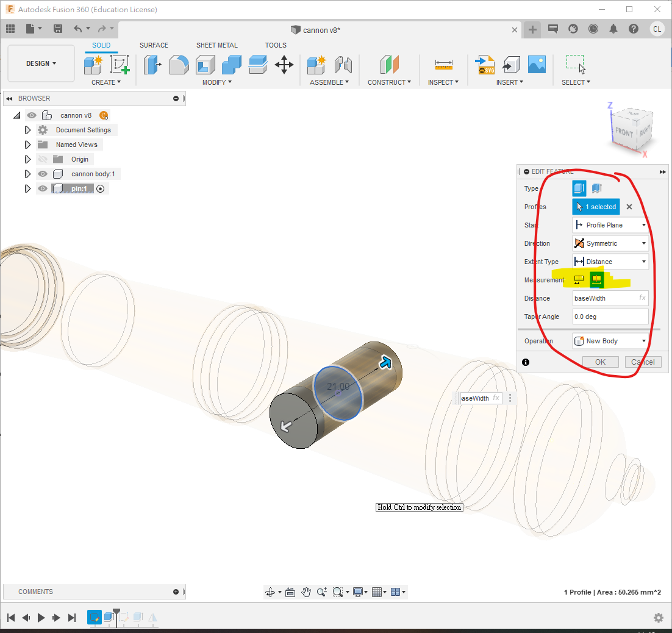Show the hidden Origin folder
This screenshot has height=633, width=672.
tap(43, 159)
